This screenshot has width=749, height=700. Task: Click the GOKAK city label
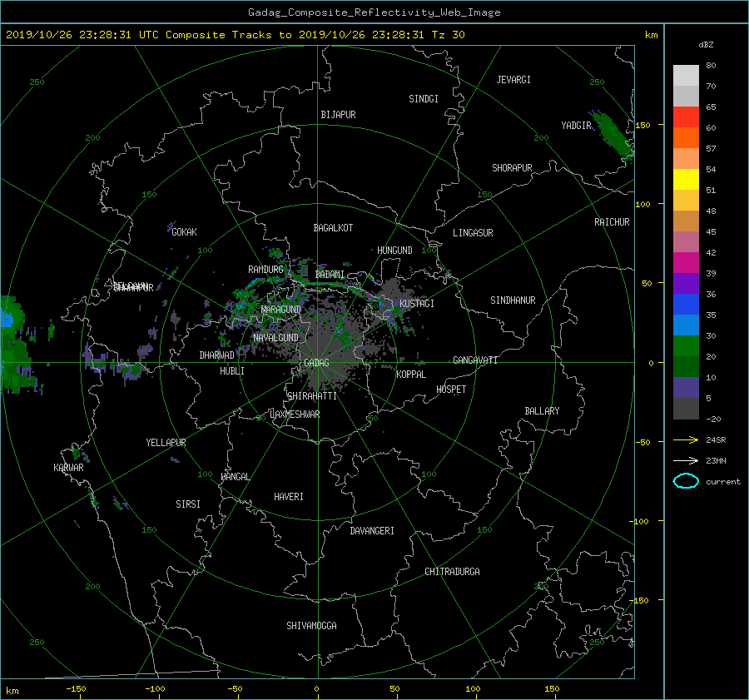(184, 232)
